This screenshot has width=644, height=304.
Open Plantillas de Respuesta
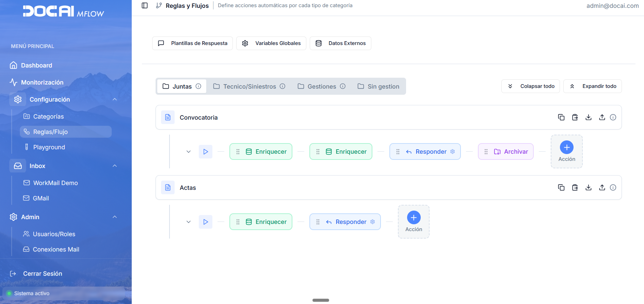[192, 43]
